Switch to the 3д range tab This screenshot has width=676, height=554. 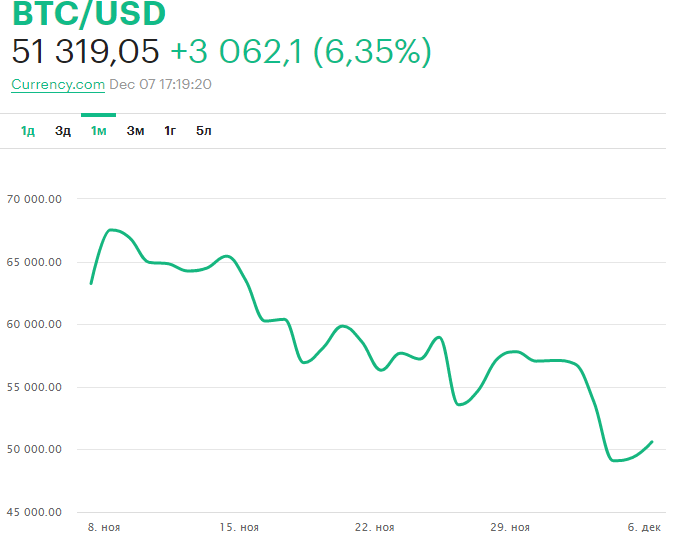(x=63, y=131)
